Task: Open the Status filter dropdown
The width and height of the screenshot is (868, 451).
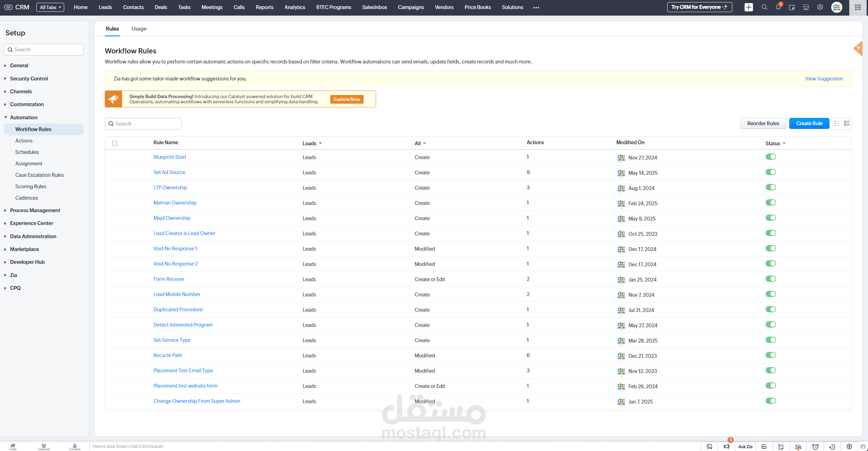Action: coord(776,144)
